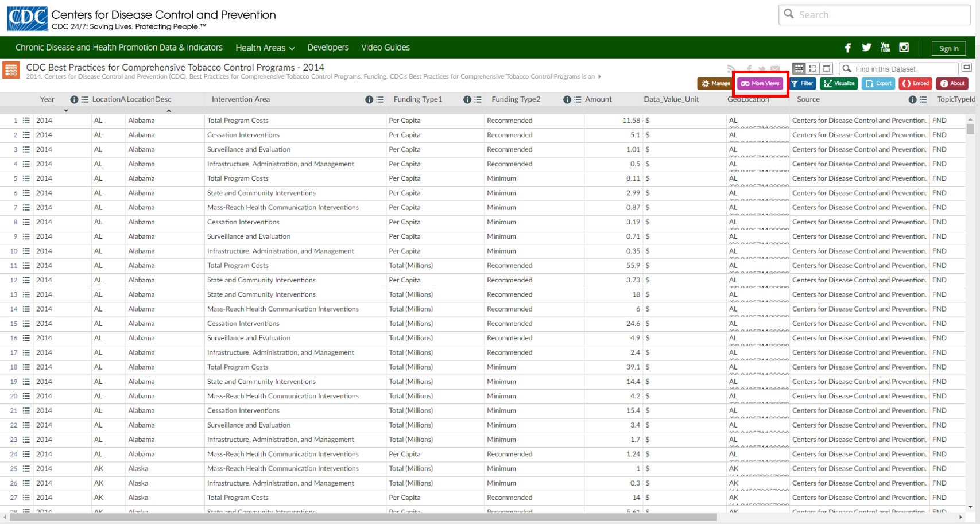Click the horizontal scrollbar thumb
Screen dimensions: 980x524
pos(363,517)
